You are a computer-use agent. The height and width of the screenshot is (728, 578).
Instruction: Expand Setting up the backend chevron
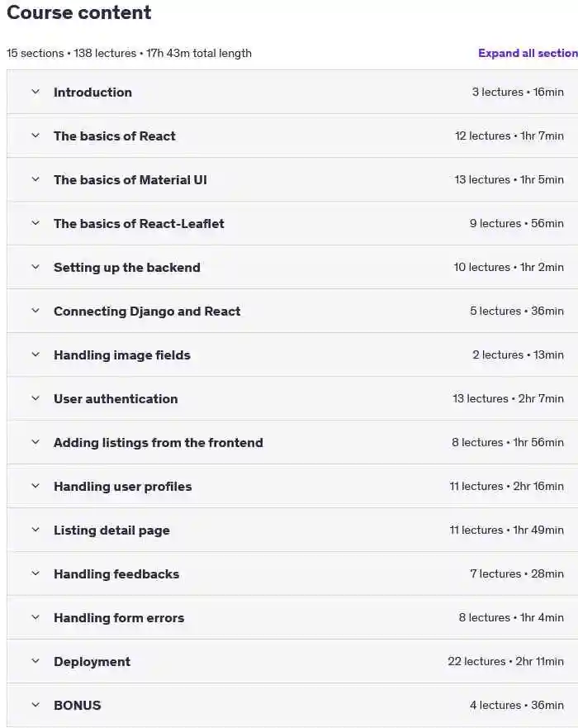pos(36,267)
